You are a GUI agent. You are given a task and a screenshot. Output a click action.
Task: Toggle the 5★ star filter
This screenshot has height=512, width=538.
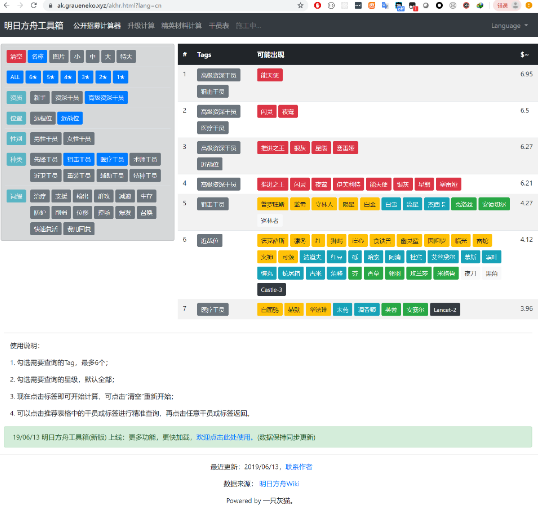(x=51, y=77)
